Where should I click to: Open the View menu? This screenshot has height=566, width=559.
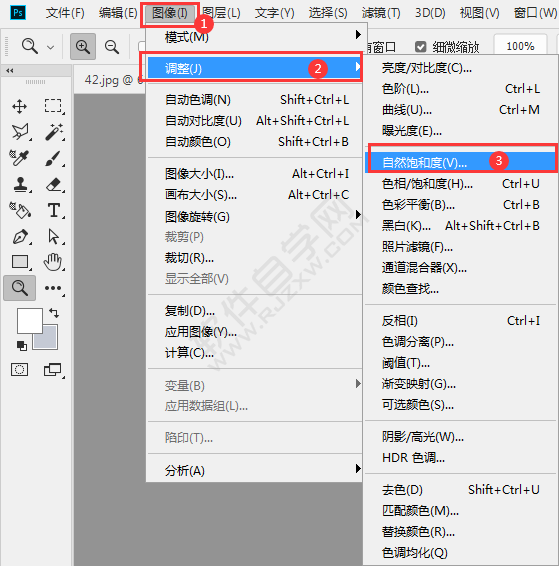(x=479, y=13)
